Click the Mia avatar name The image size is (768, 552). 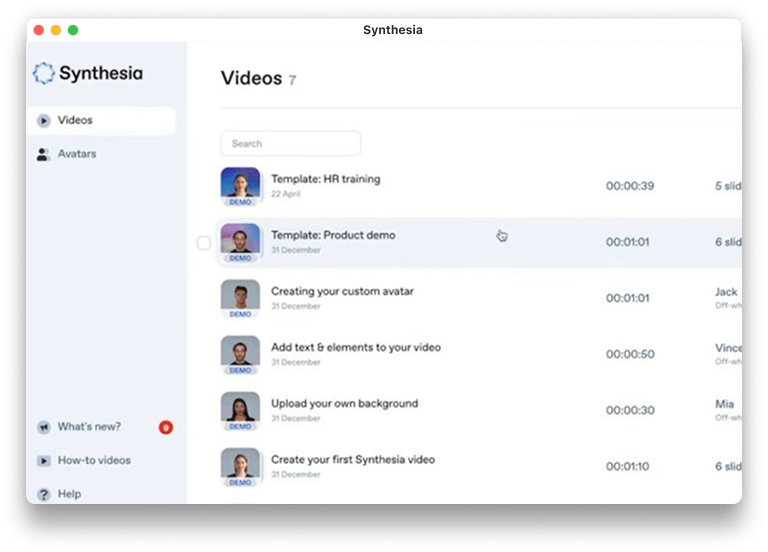coord(724,405)
